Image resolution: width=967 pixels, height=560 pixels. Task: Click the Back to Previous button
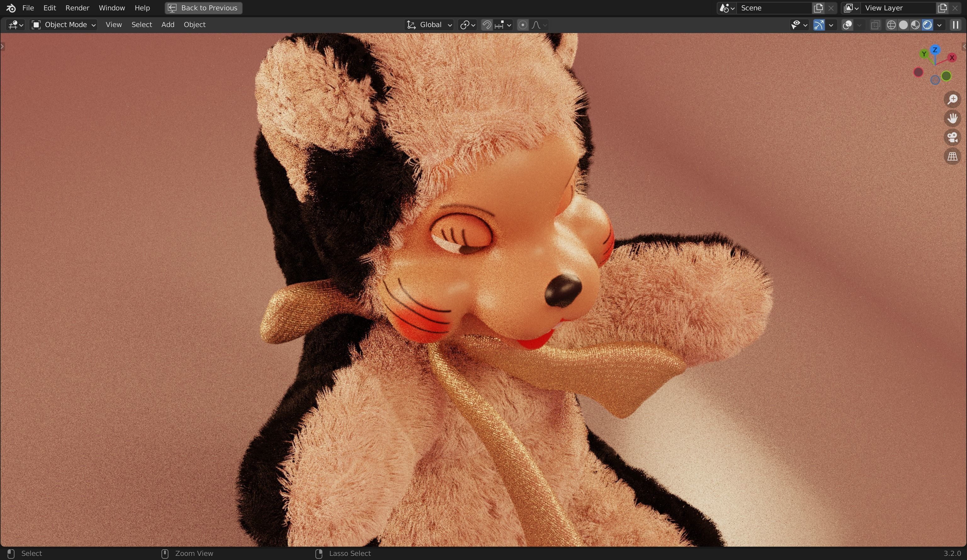[x=203, y=8]
